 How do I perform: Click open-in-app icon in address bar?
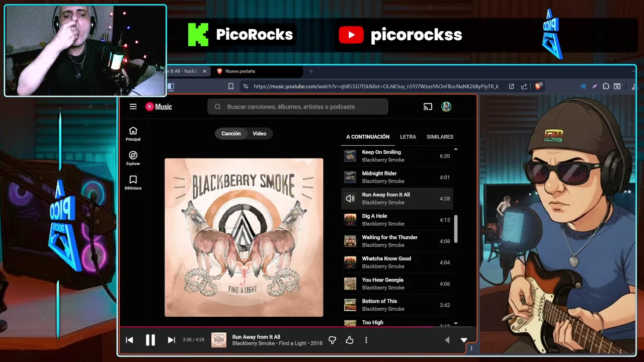pos(511,86)
